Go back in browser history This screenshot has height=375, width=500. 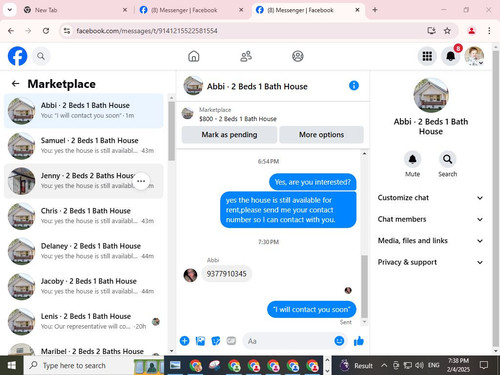[11, 31]
